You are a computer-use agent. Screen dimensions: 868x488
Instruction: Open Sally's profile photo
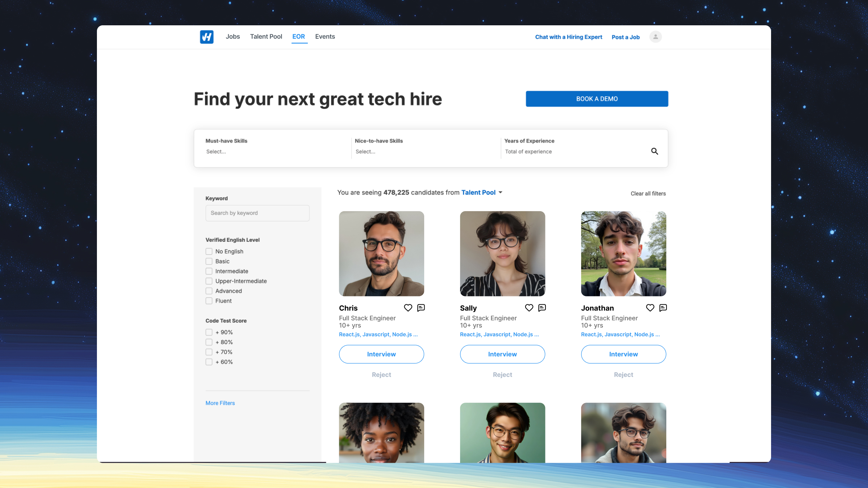pos(503,254)
